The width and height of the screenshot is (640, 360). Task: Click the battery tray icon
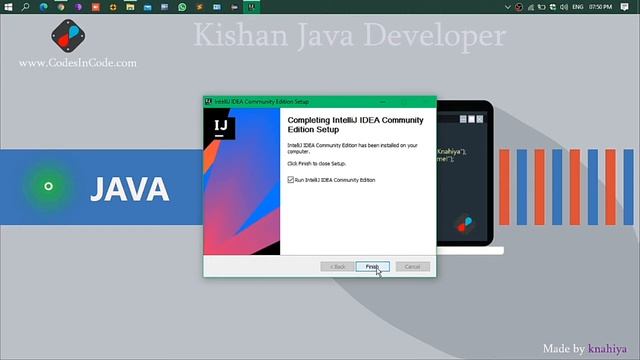pos(542,7)
